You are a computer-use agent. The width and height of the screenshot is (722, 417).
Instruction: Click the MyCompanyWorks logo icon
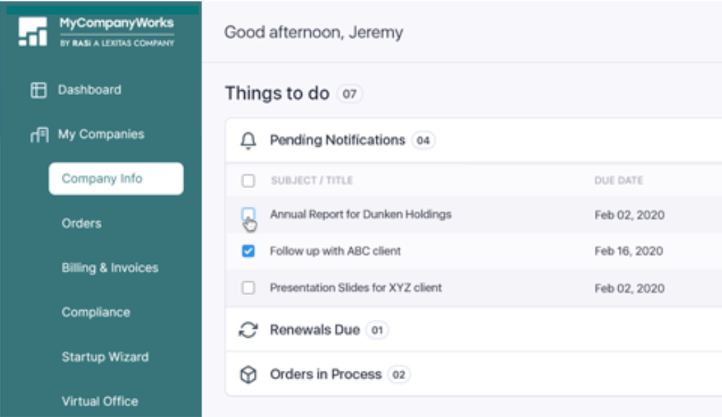coord(33,31)
